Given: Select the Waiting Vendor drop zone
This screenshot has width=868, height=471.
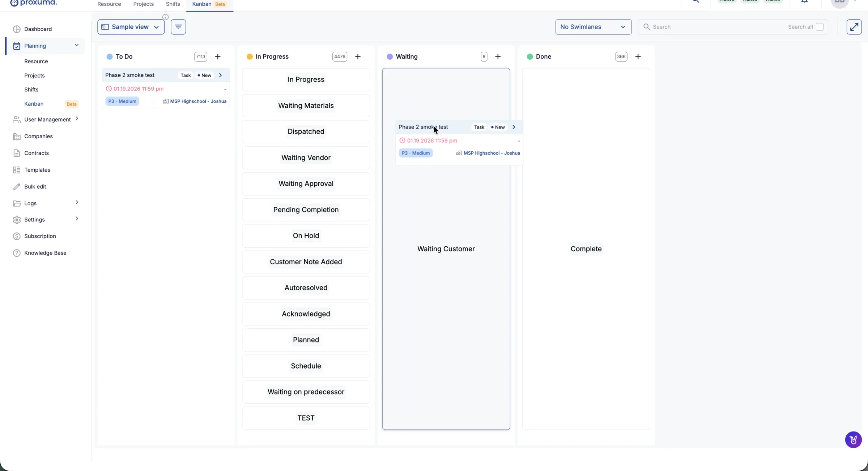Looking at the screenshot, I should [x=306, y=158].
